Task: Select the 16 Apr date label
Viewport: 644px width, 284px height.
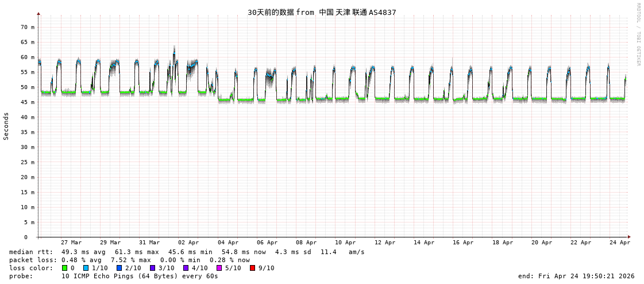Action: [x=463, y=243]
